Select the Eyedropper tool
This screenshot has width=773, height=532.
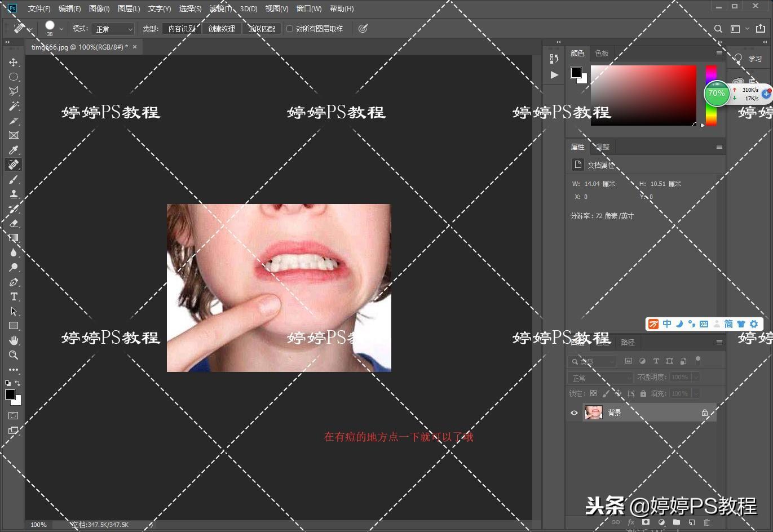coord(14,150)
